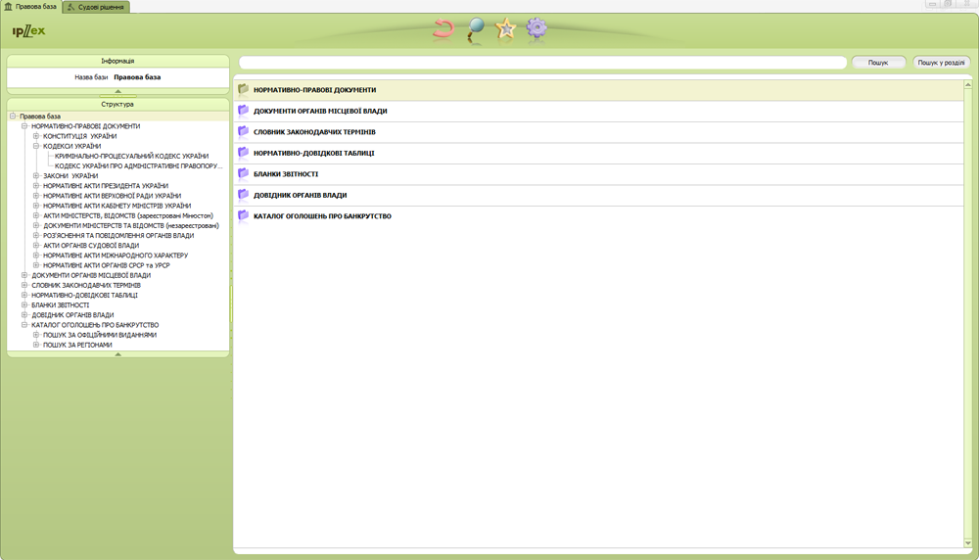Focus the search input field
Screen dimensions: 979x560
[x=542, y=63]
